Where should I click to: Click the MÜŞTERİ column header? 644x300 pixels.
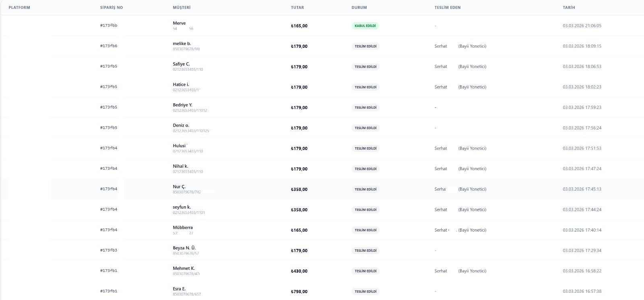tap(182, 8)
